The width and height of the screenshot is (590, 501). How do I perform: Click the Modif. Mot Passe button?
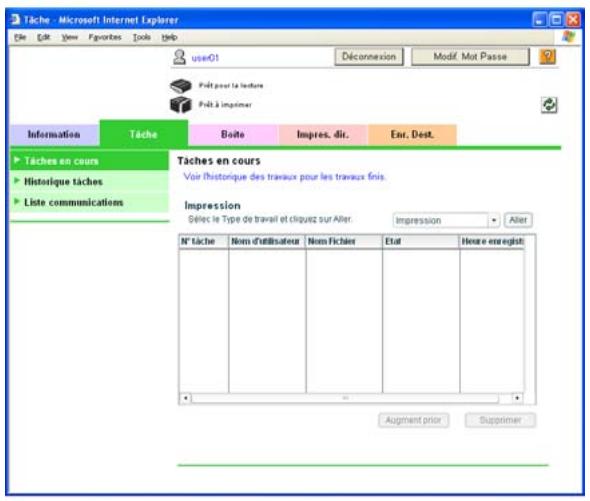tap(470, 56)
